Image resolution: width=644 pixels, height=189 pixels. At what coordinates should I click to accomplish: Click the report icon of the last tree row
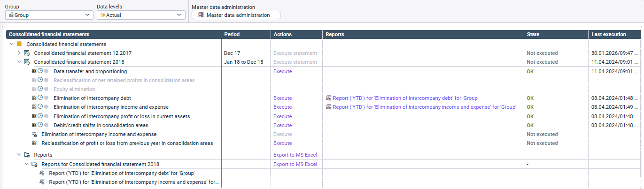point(42,182)
